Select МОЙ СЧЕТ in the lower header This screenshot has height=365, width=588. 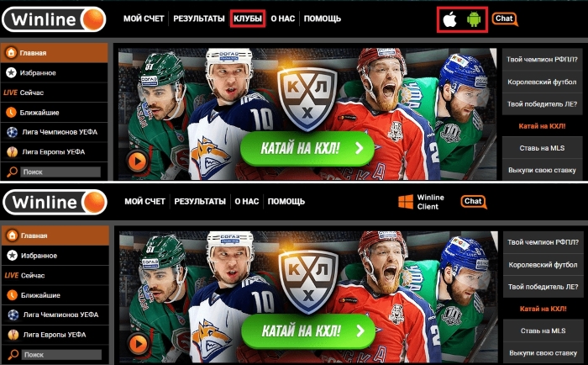click(x=144, y=201)
